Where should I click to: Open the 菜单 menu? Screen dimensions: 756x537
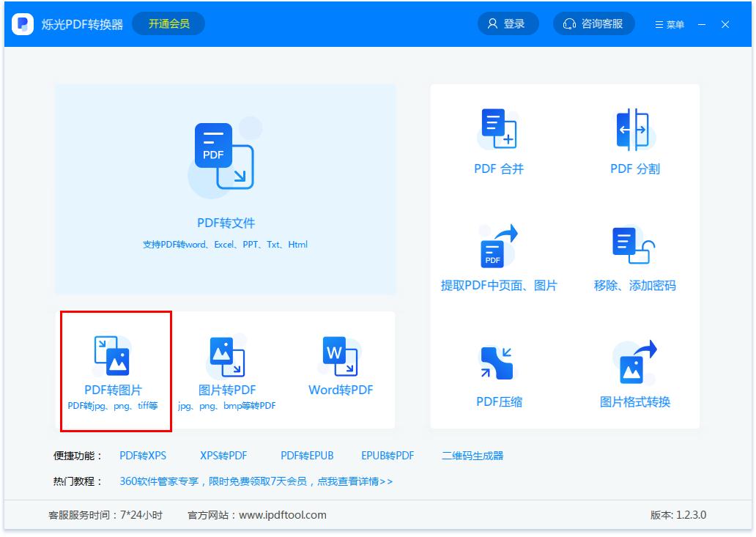pos(669,24)
